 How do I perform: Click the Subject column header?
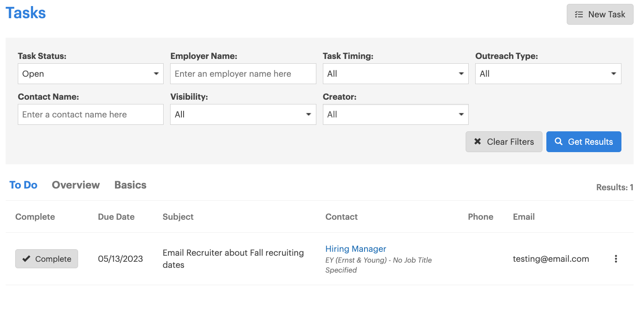pos(178,217)
